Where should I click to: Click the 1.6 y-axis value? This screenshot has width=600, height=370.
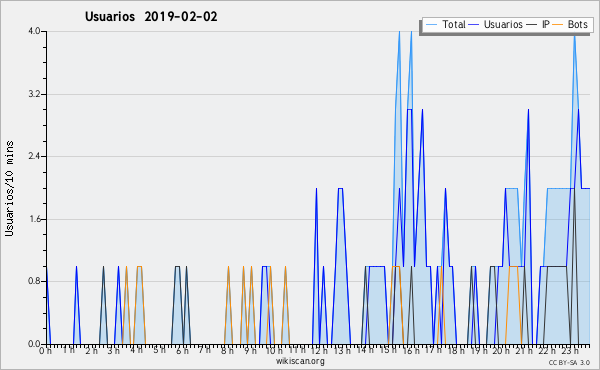34,219
